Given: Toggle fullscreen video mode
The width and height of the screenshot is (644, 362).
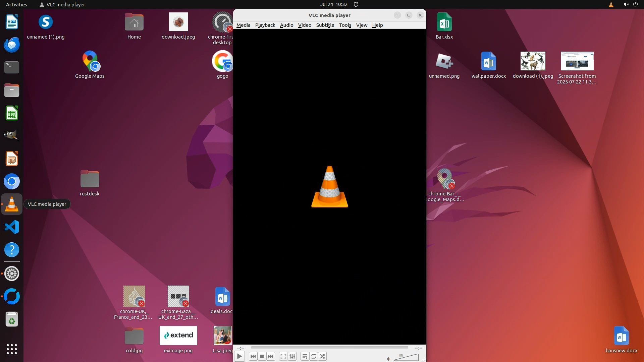Looking at the screenshot, I should pos(283,356).
